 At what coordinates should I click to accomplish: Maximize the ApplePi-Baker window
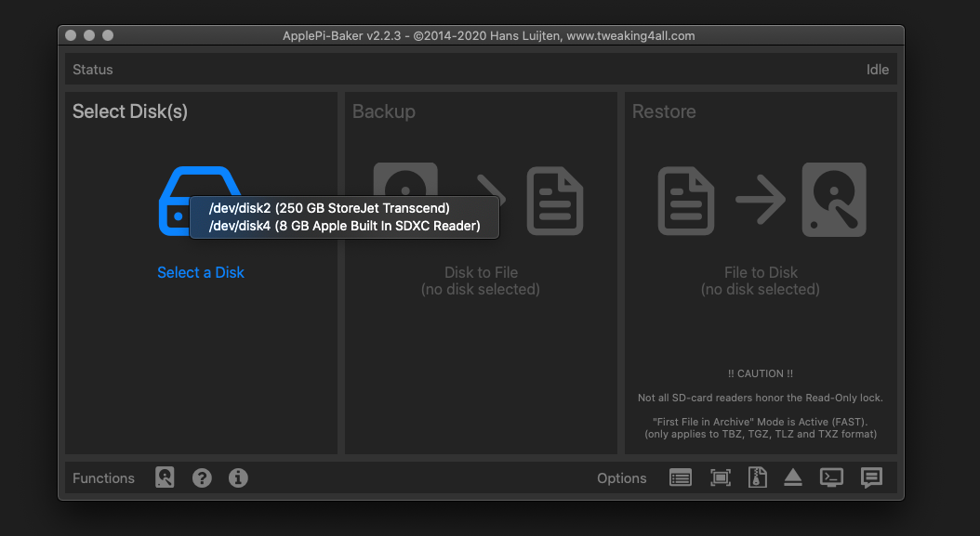coord(108,35)
